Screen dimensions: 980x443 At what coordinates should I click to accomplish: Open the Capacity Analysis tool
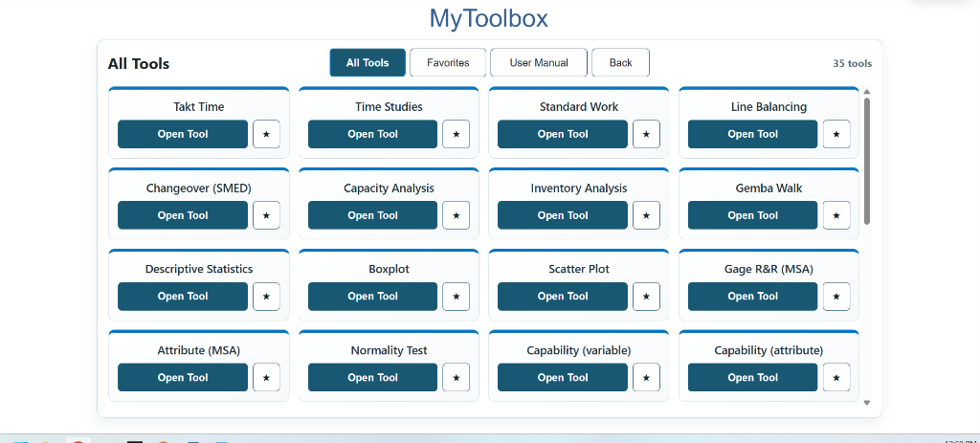pyautogui.click(x=372, y=215)
